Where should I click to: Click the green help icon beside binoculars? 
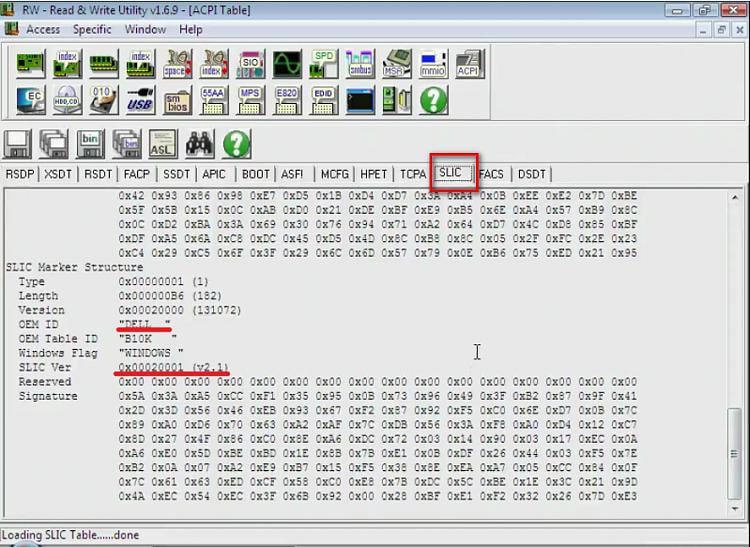(236, 143)
